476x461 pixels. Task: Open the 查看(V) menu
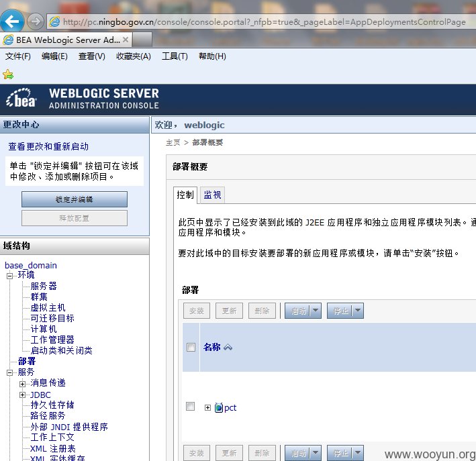(x=92, y=56)
